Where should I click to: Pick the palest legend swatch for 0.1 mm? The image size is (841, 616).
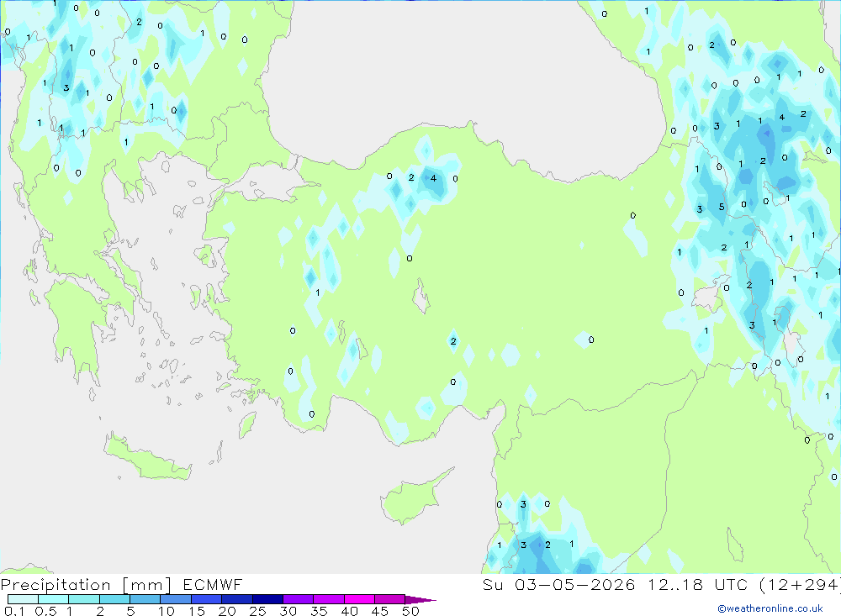tap(23, 599)
